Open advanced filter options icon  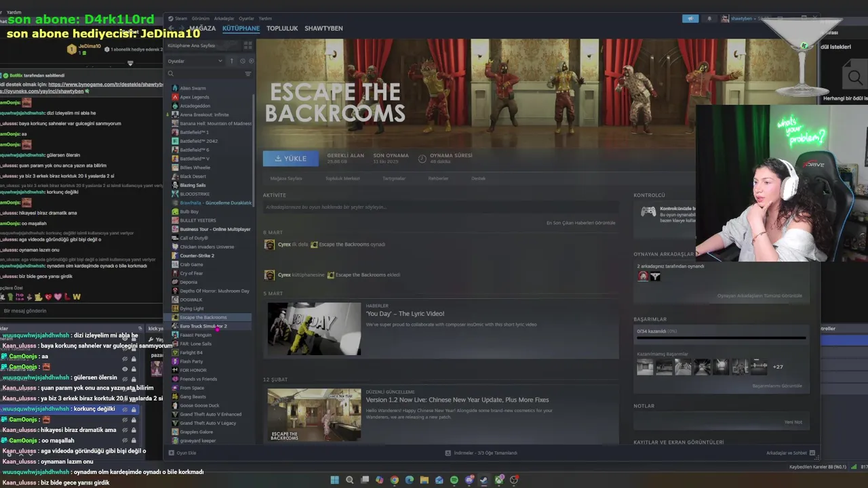(x=248, y=74)
